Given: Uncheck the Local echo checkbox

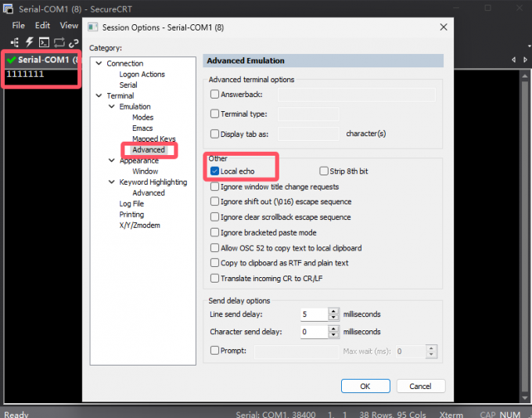Looking at the screenshot, I should point(214,171).
